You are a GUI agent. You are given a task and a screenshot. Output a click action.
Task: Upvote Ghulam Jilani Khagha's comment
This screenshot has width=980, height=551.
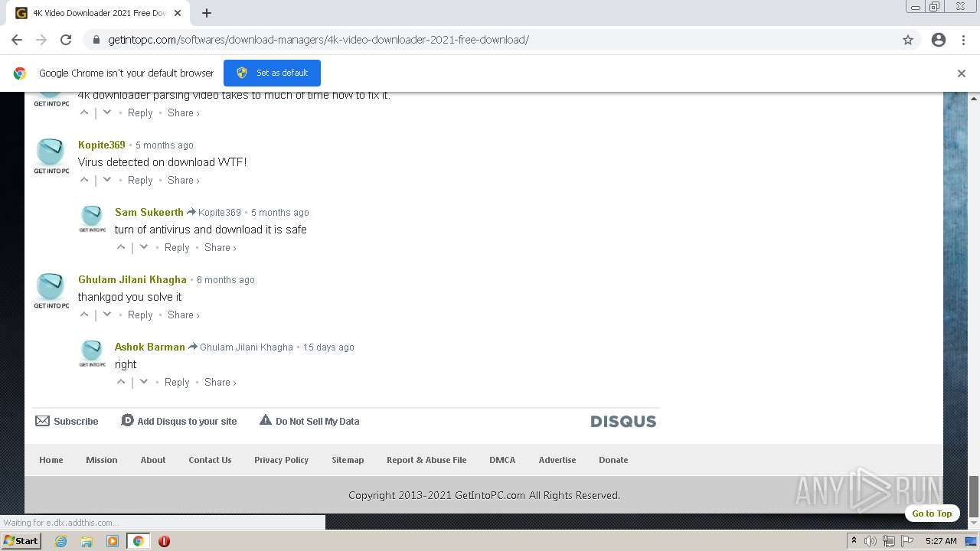tap(84, 315)
